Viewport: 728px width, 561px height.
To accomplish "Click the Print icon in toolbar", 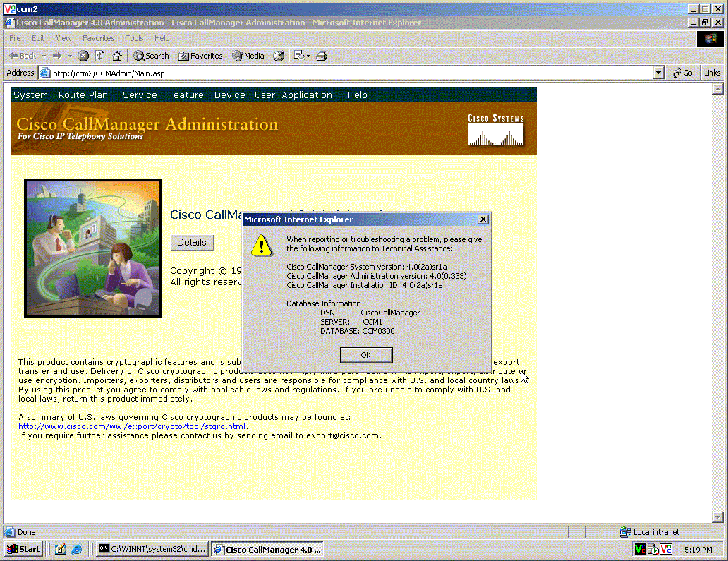I will [322, 56].
